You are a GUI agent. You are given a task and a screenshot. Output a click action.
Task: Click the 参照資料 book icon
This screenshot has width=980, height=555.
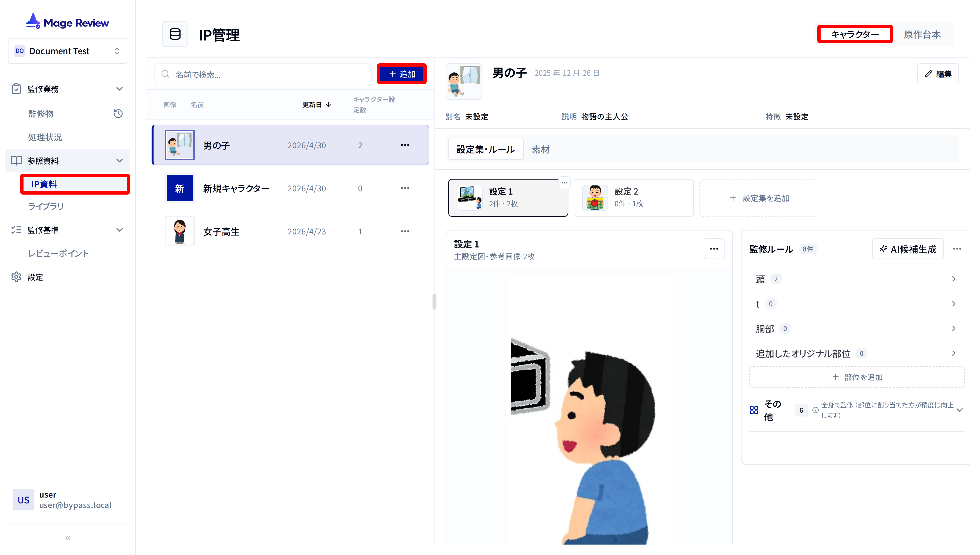click(x=16, y=160)
